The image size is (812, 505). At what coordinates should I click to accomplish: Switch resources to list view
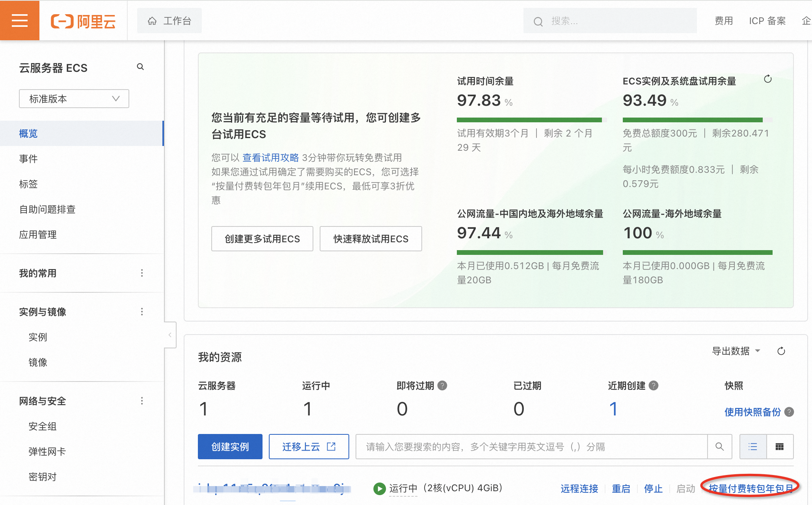(753, 447)
